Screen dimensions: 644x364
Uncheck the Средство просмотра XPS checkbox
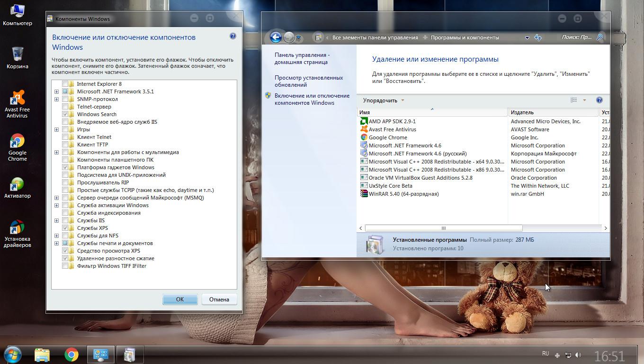click(65, 251)
